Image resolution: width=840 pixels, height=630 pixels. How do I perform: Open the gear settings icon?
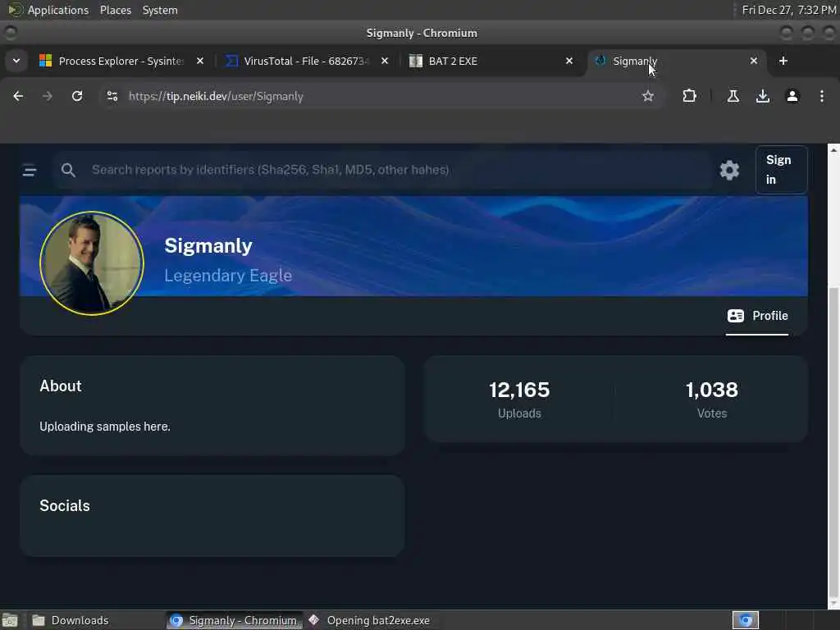coord(729,171)
